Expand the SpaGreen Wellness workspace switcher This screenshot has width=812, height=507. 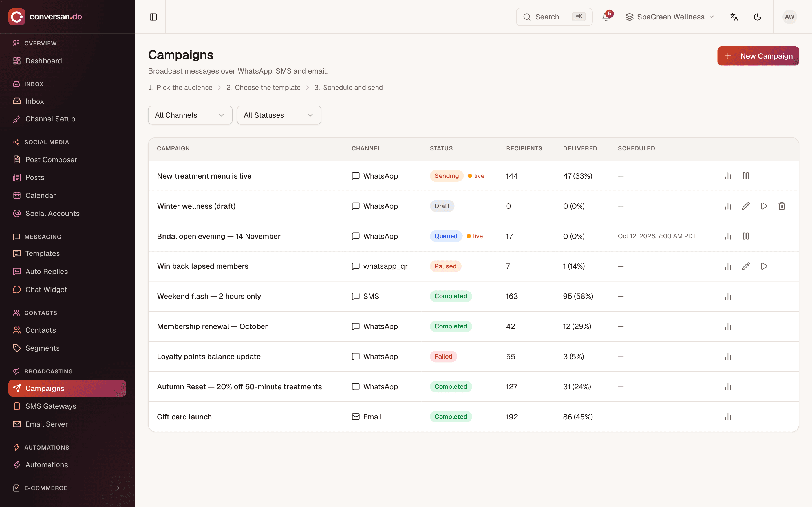[670, 17]
